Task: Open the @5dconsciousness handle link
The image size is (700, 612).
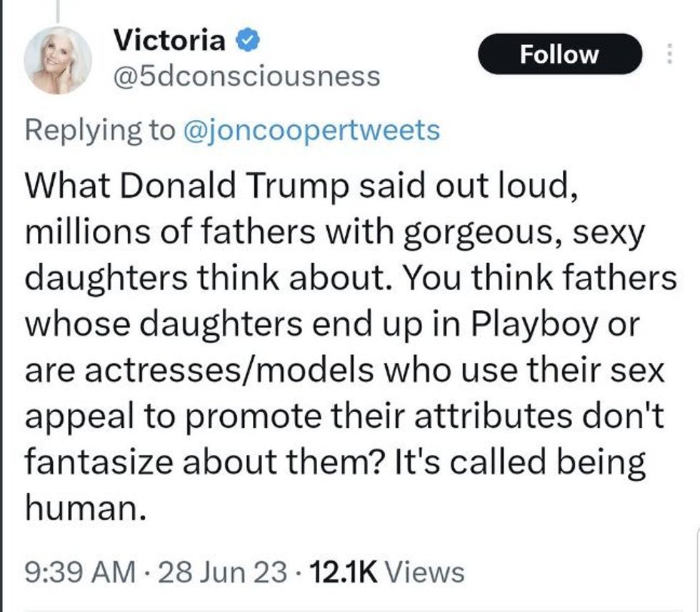Action: (247, 76)
